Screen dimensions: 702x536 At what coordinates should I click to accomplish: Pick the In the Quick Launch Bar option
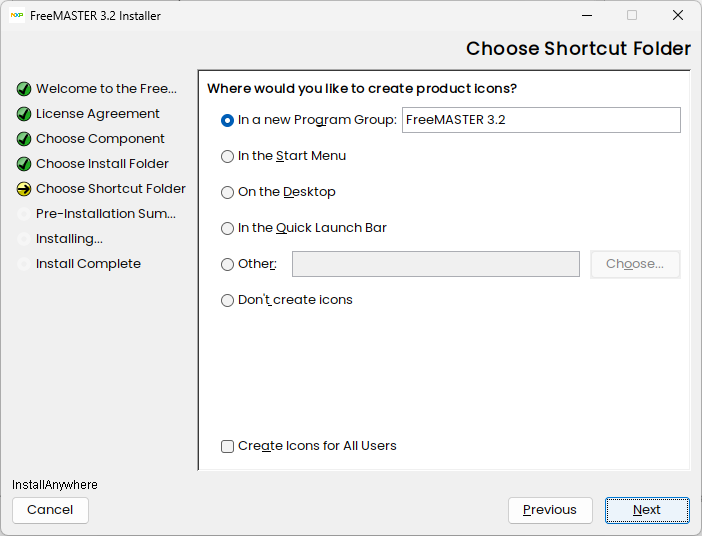[x=227, y=228]
